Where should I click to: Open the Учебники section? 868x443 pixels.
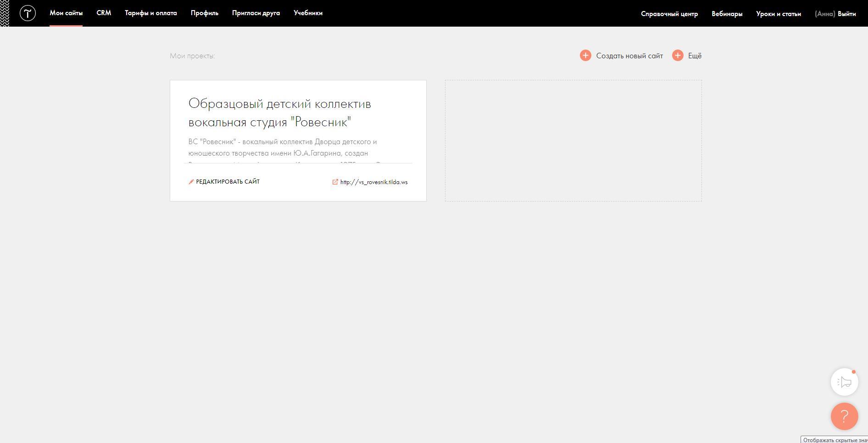coord(308,13)
